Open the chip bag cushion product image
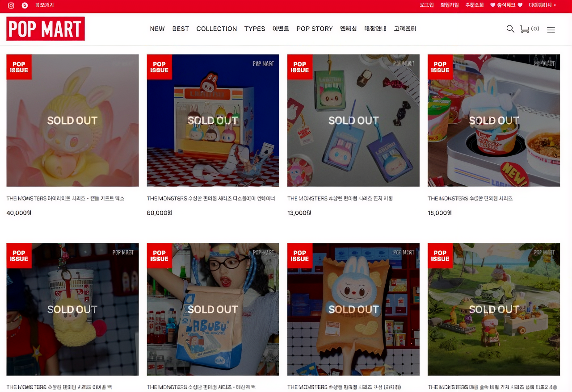This screenshot has width=572, height=392. pos(353,309)
